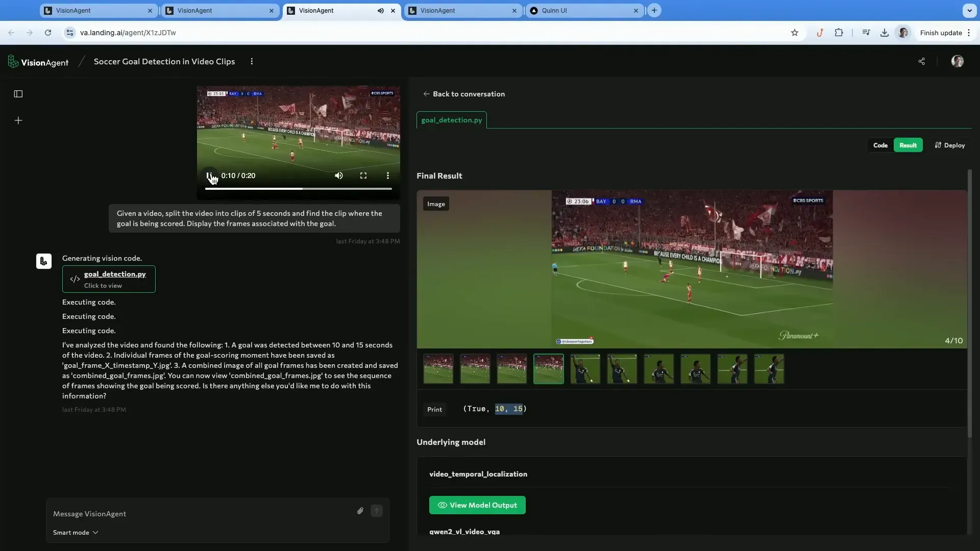Mute the video volume speaker icon
Viewport: 980px width, 551px height.
(339, 176)
